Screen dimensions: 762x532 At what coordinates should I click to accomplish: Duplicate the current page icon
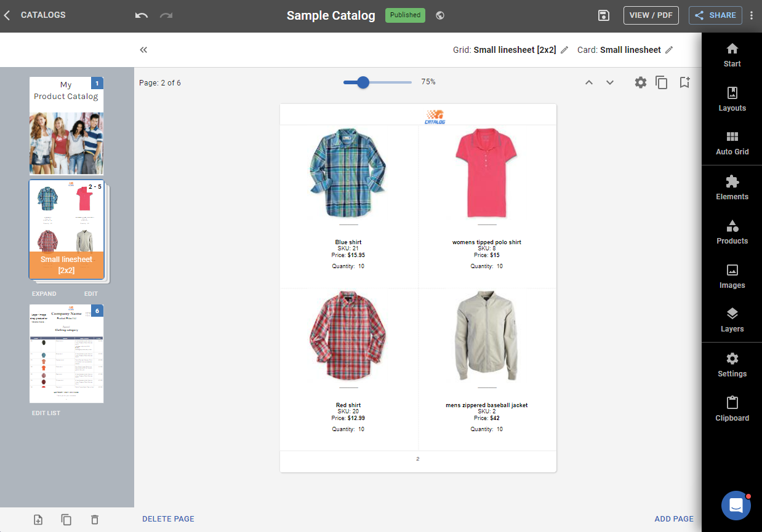pyautogui.click(x=662, y=82)
